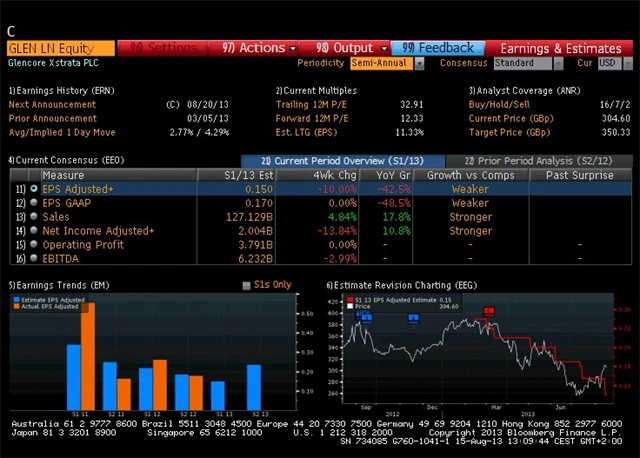Click the Growth vs Comps column header
This screenshot has width=640, height=458.
[471, 175]
